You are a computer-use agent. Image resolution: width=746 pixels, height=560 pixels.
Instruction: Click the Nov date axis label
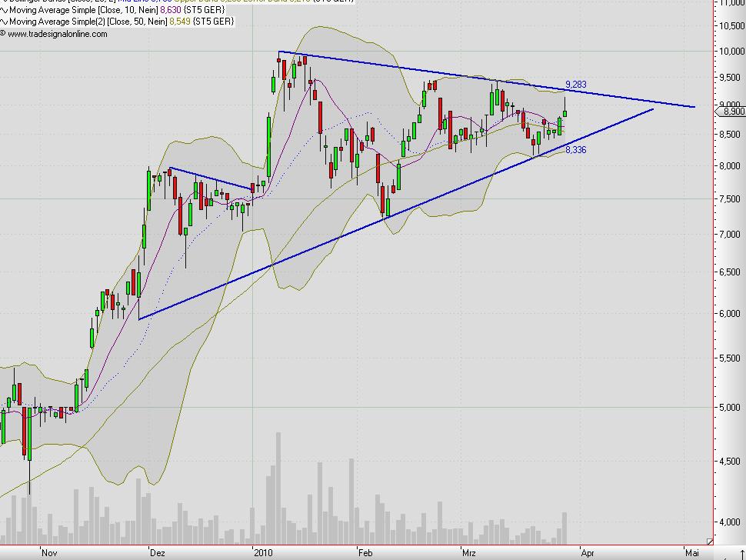49,553
